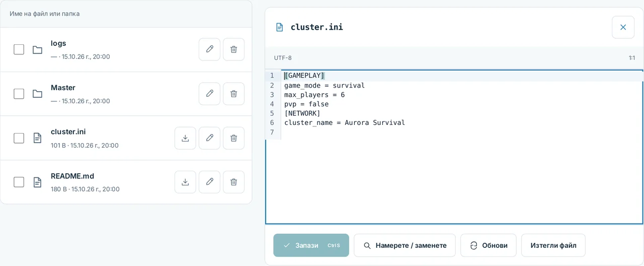Close the cluster.ini editor panel
Image resolution: width=644 pixels, height=266 pixels.
[x=623, y=27]
